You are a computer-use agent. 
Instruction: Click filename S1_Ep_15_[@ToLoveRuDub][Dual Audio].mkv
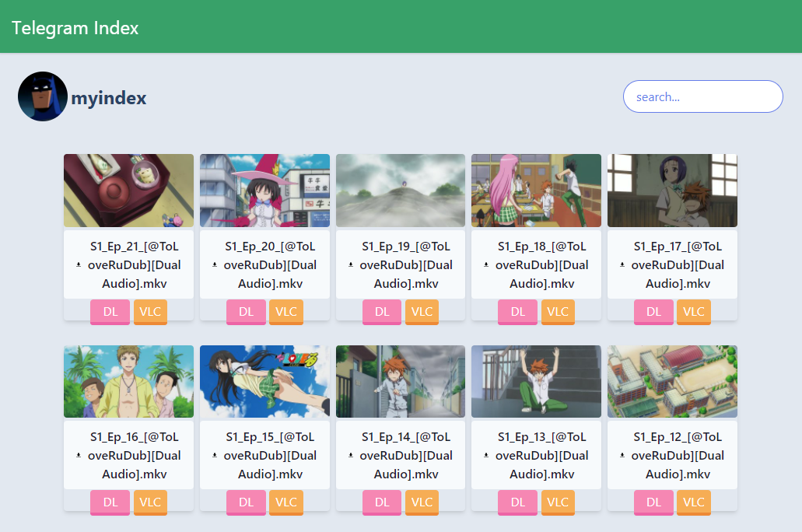coord(270,455)
